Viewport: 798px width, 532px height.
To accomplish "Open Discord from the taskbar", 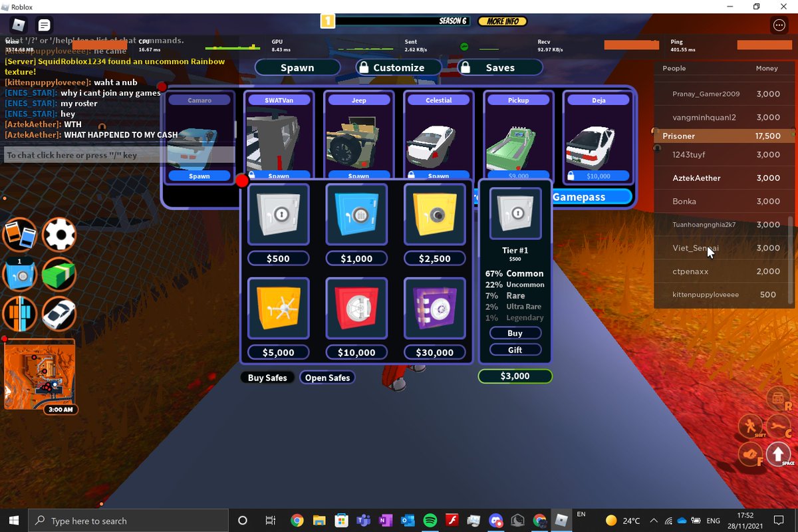I will point(495,521).
